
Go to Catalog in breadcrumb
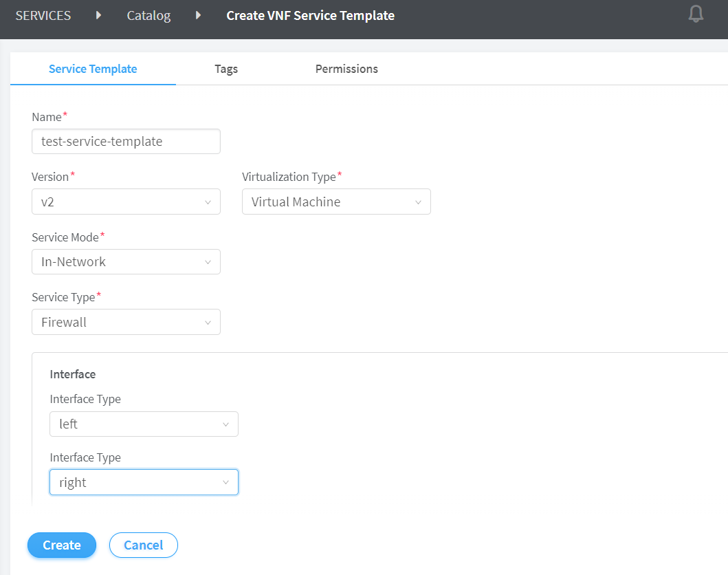click(148, 15)
